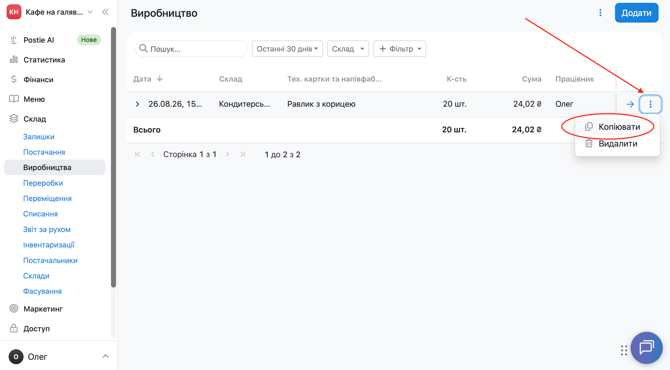The width and height of the screenshot is (670, 370).
Task: Click the КН cafe logo badge
Action: 14,12
